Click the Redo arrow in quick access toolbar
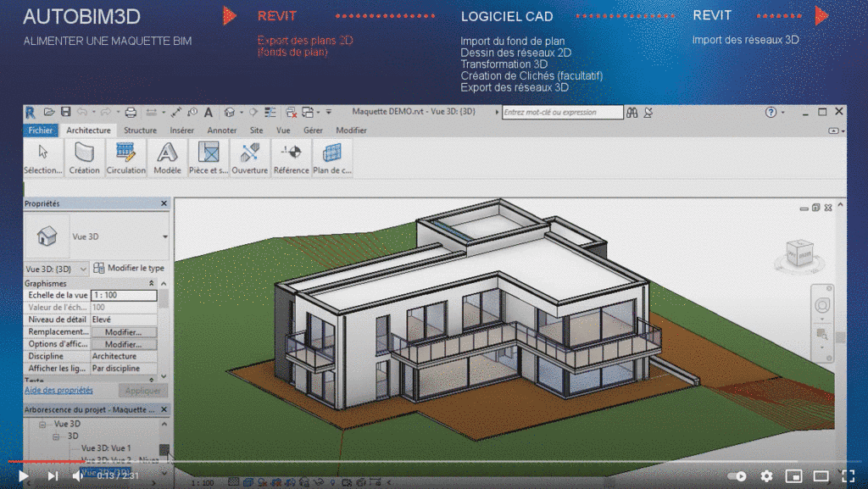868x489 pixels. [x=106, y=113]
